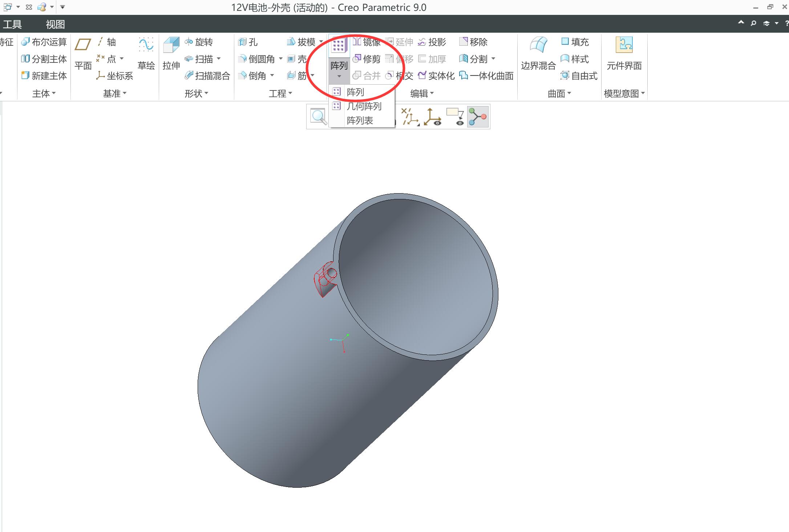This screenshot has width=789, height=532.
Task: Toggle coordinate system display eye icon
Action: 432,117
